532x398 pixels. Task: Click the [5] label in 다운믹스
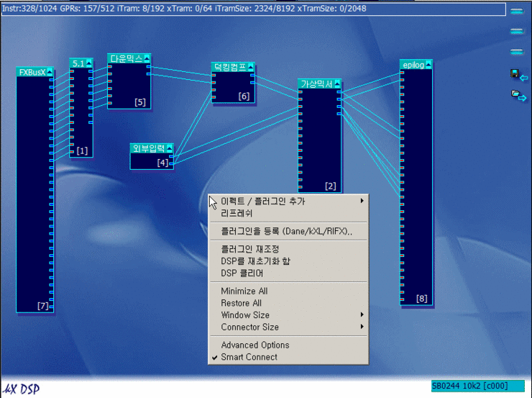[x=140, y=102]
